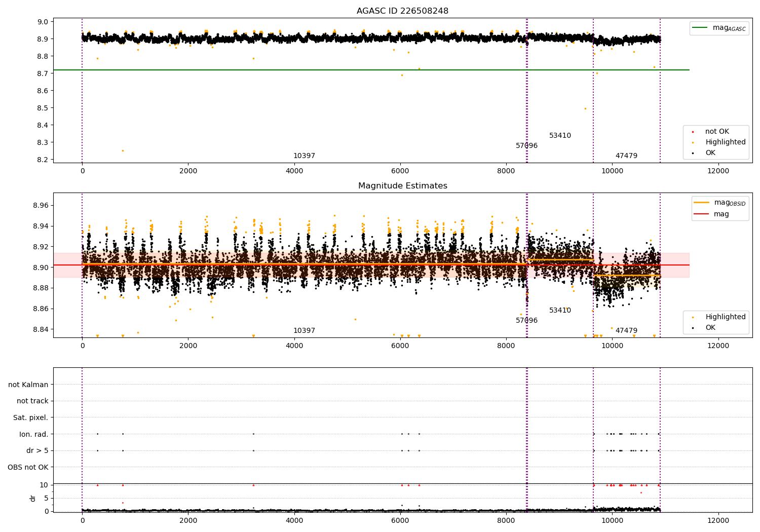Click the 8.84 y-axis tick label
The image size is (760, 532).
41,329
